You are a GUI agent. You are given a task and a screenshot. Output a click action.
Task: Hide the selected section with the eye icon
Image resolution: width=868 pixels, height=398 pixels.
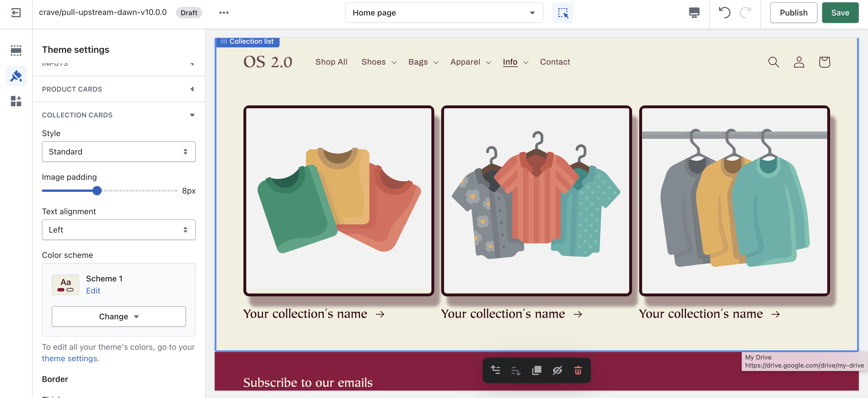click(x=557, y=370)
